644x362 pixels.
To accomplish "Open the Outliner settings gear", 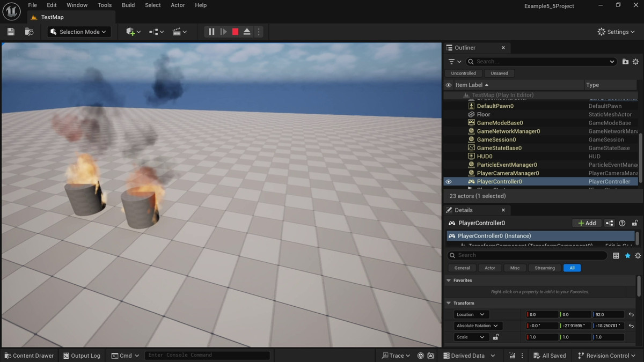I will [x=636, y=62].
